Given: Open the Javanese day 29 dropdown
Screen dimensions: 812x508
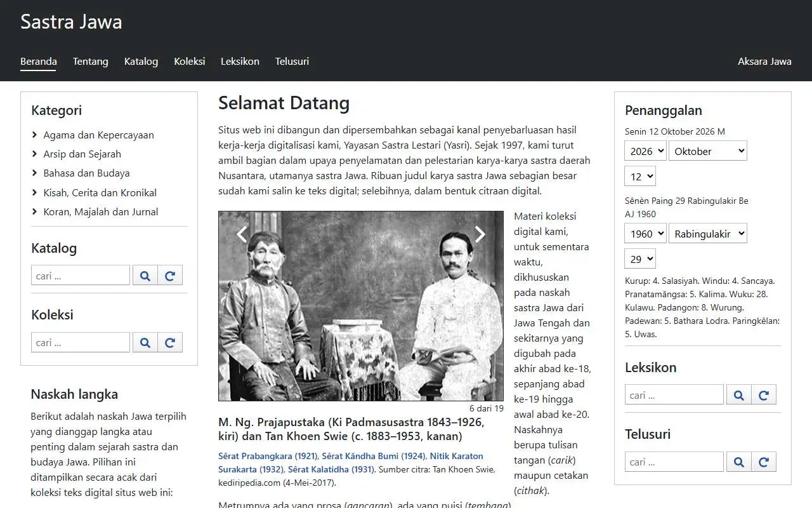Looking at the screenshot, I should point(640,258).
